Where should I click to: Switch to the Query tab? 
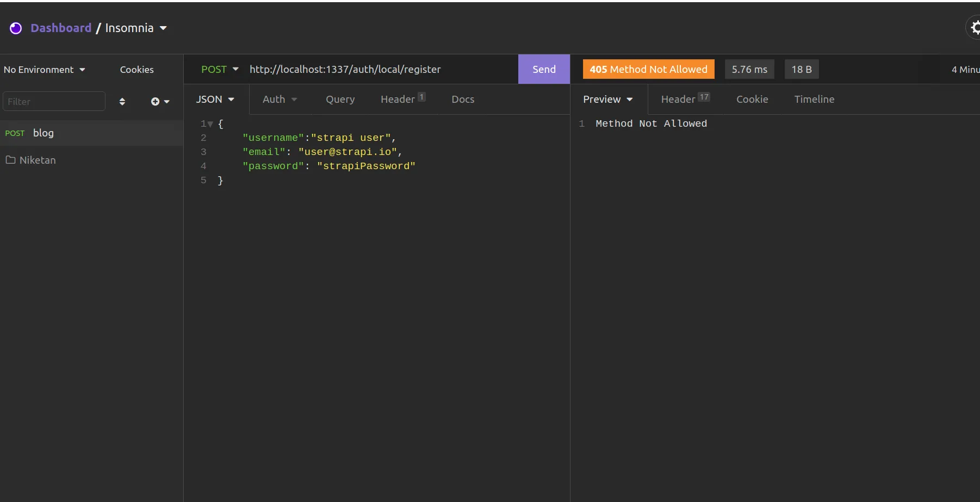(340, 100)
